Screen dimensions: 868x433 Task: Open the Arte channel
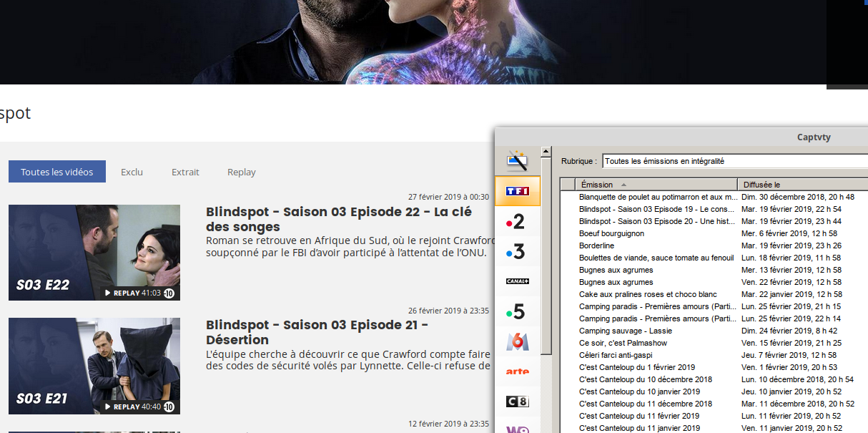(517, 371)
